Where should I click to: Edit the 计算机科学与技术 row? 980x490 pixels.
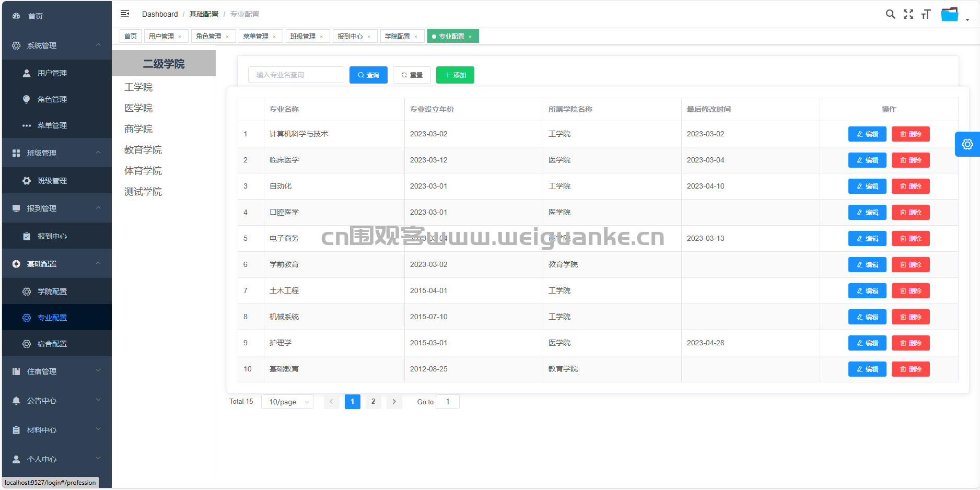pos(867,134)
